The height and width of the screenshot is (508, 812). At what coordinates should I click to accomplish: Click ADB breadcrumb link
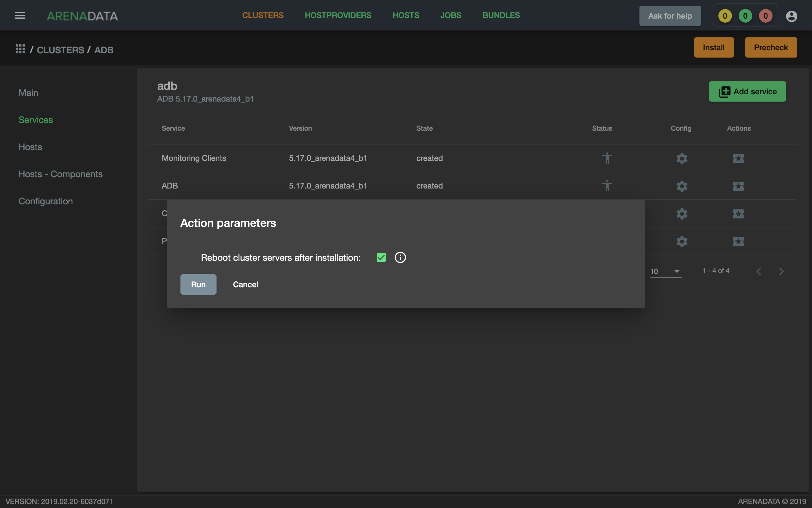[x=104, y=50]
